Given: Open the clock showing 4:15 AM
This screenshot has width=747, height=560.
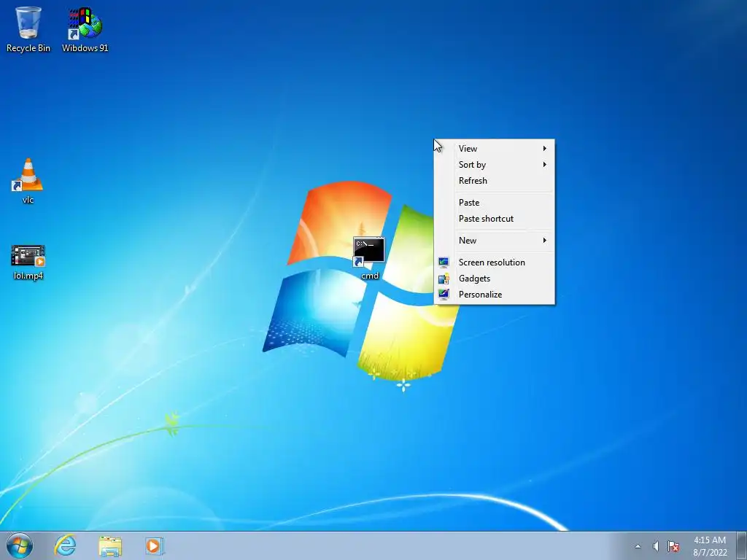Looking at the screenshot, I should (710, 546).
